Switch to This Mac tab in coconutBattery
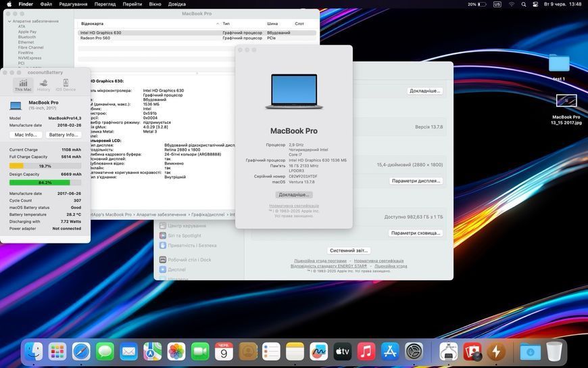This screenshot has height=368, width=588. (23, 85)
